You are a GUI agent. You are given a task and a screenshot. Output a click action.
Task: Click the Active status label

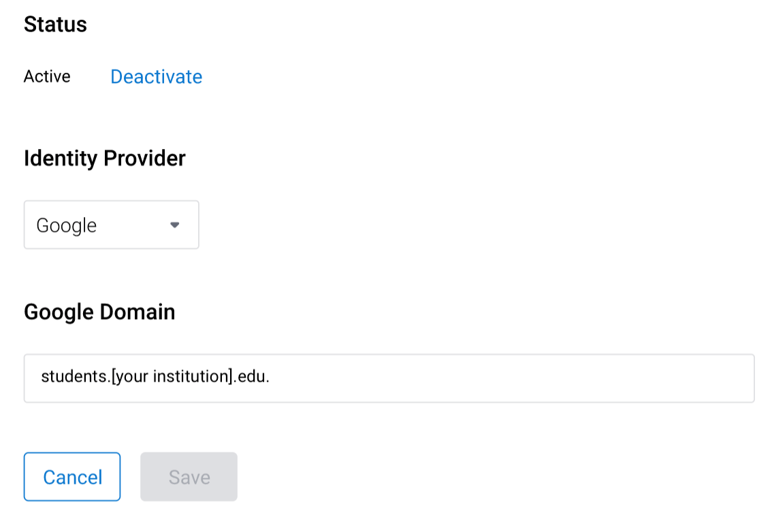click(x=47, y=77)
